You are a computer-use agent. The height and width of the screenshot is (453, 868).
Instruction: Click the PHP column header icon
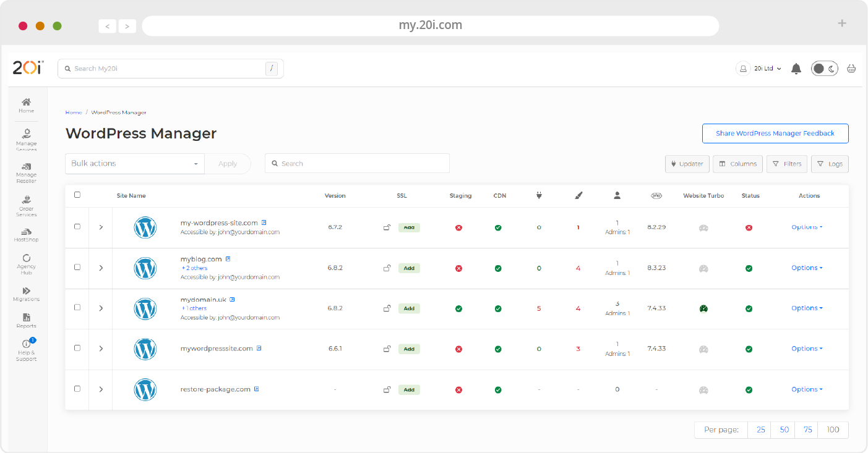(656, 195)
